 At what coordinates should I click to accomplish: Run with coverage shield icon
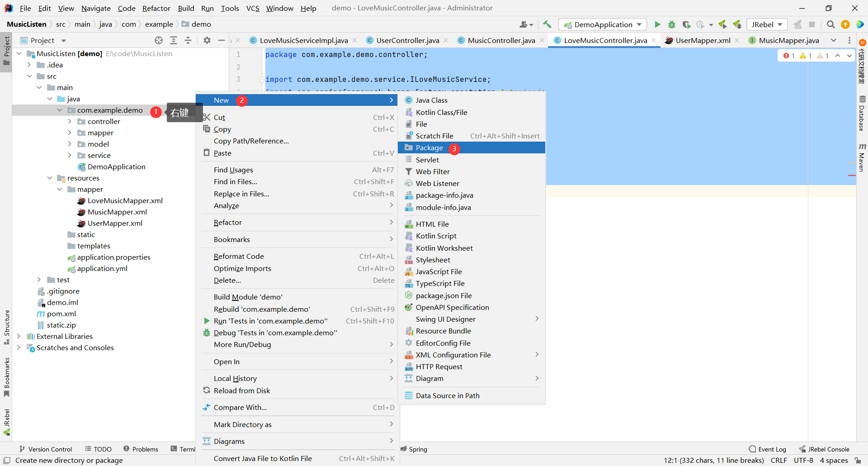coord(686,24)
